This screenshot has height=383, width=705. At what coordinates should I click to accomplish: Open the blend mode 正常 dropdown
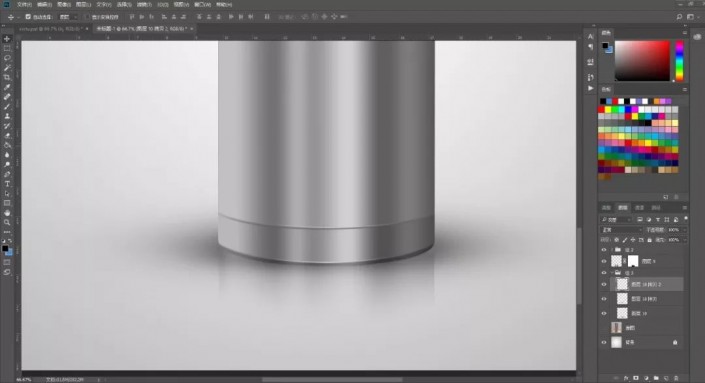point(621,230)
